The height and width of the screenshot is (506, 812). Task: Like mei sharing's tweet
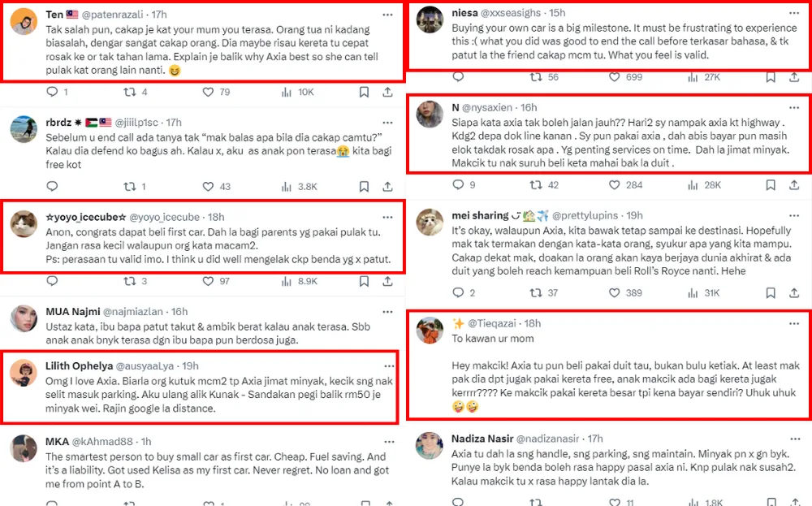[613, 293]
